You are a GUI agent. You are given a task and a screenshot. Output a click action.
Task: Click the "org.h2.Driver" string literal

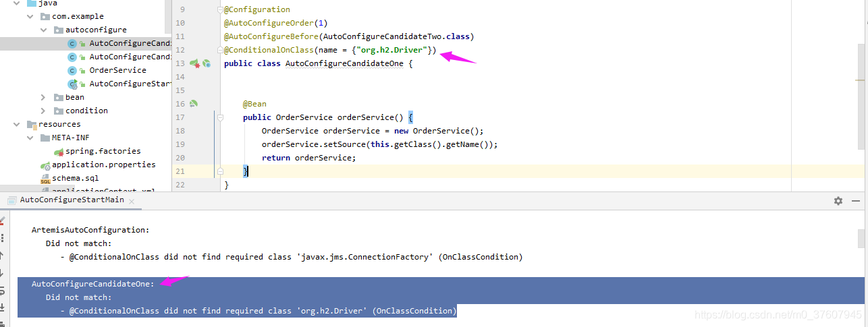tap(393, 50)
